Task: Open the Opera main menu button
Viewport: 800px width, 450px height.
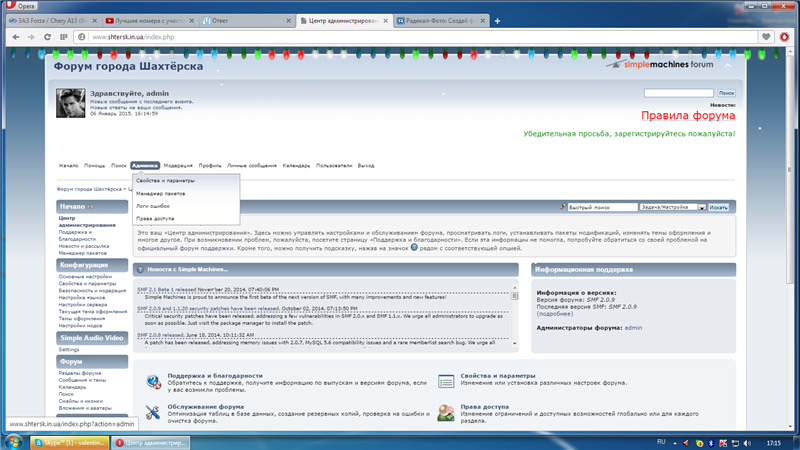Action: (x=21, y=6)
